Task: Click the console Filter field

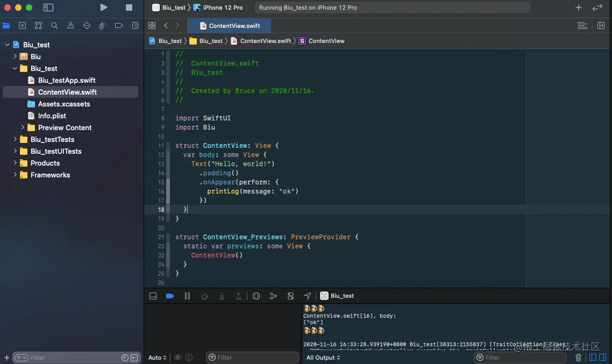Action: coord(520,358)
